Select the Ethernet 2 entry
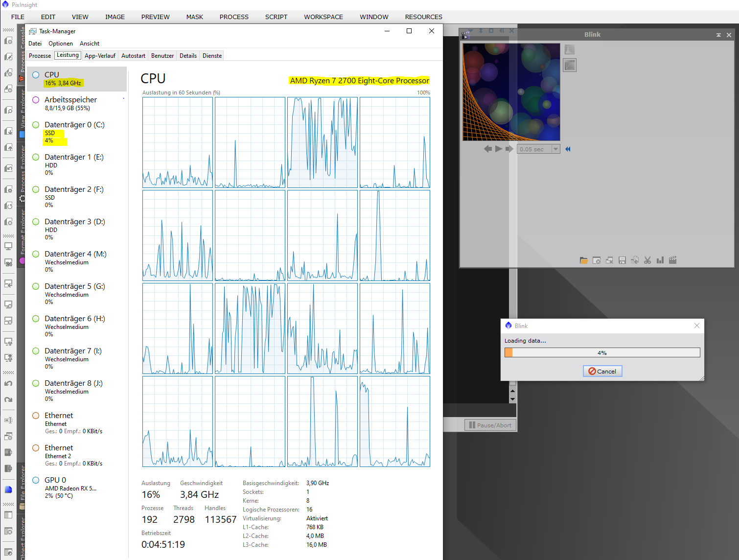Screen dimensions: 739x560 (77, 455)
